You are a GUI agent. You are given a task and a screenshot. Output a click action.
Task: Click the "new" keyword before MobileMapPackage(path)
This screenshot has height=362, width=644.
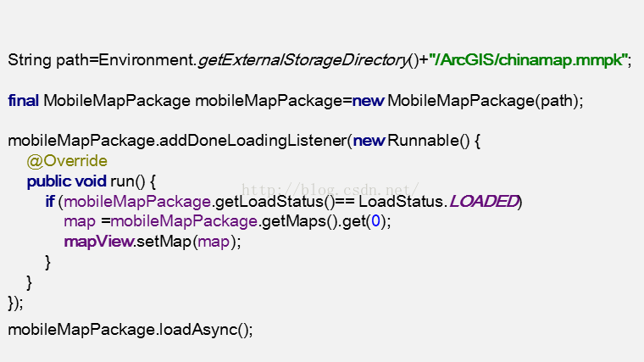(368, 101)
